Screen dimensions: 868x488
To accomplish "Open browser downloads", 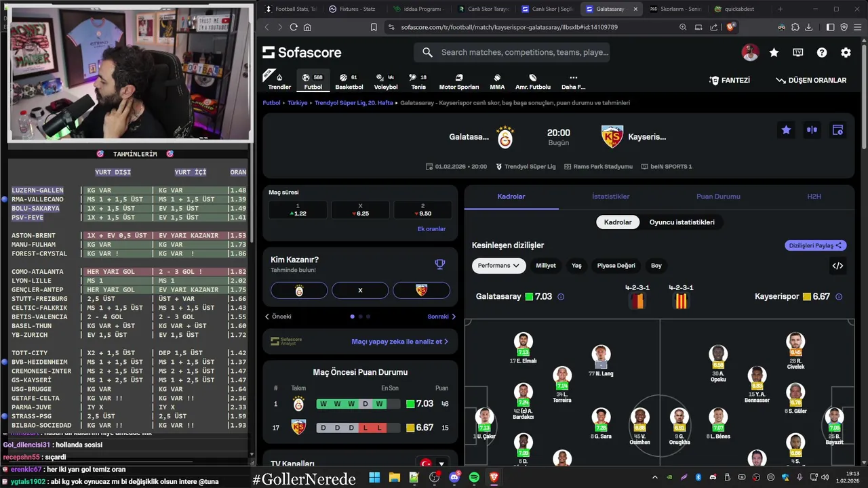I will (x=808, y=27).
